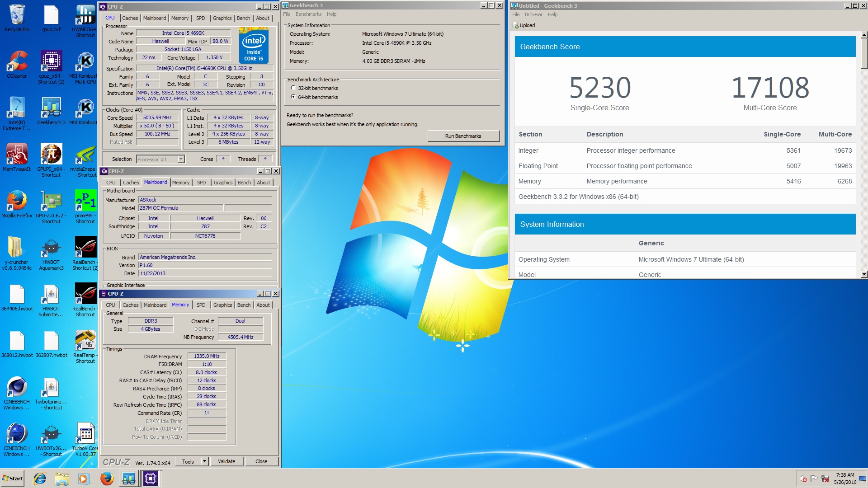Launch HWBOT Aquamark3 desktop icon
Image resolution: width=868 pixels, height=488 pixels.
coord(51,253)
